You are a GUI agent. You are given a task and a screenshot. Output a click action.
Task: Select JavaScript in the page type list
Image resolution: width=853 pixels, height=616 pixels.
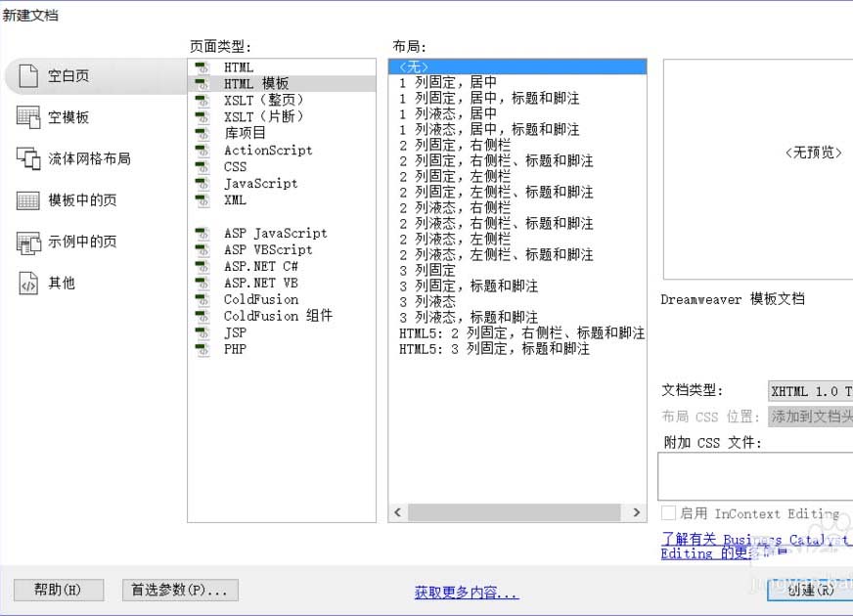pos(260,184)
